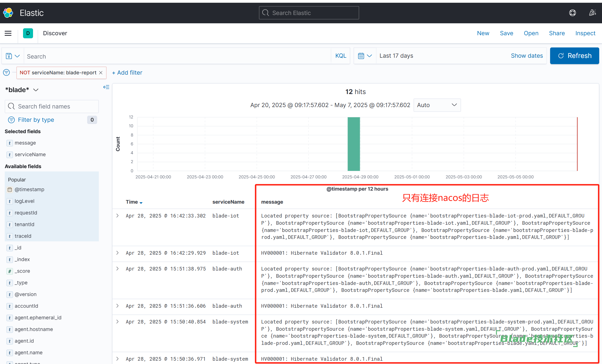This screenshot has width=602, height=364.
Task: Open the *blade* index pattern dropdown
Action: coord(22,90)
